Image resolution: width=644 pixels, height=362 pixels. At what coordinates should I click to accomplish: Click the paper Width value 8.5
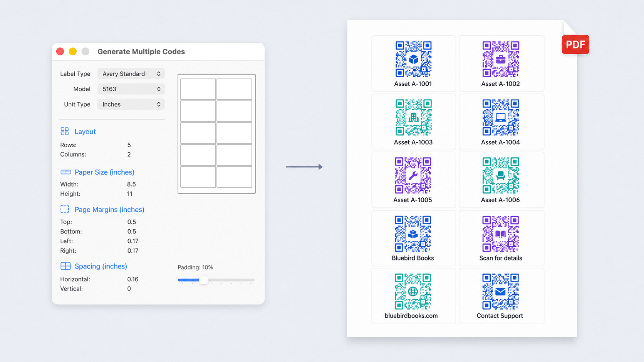tap(131, 184)
